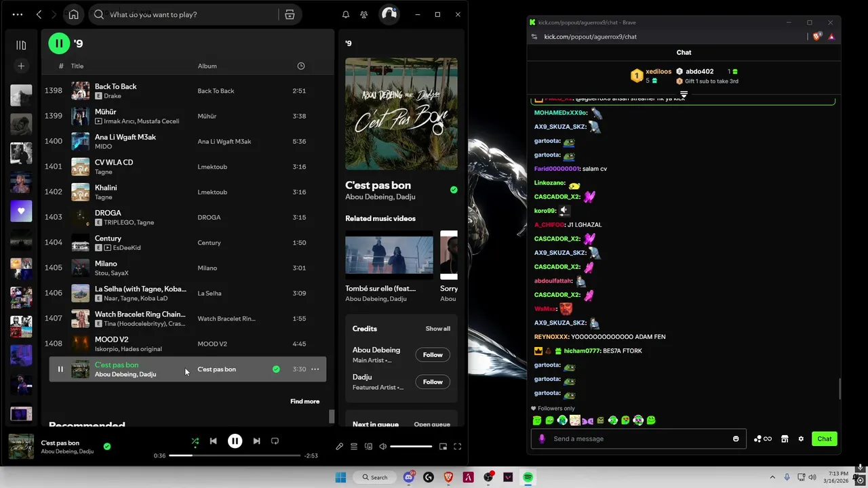Follow Dadju
This screenshot has height=488, width=868.
click(x=433, y=382)
